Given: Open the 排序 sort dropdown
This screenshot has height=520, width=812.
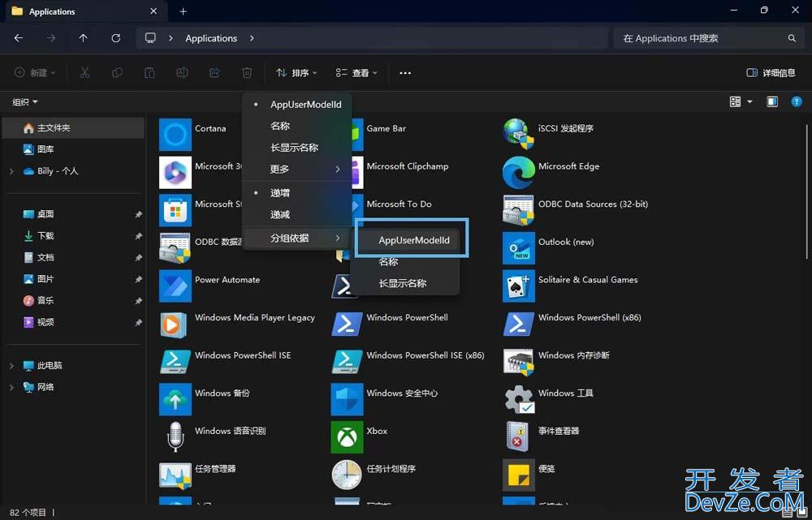Looking at the screenshot, I should 296,73.
